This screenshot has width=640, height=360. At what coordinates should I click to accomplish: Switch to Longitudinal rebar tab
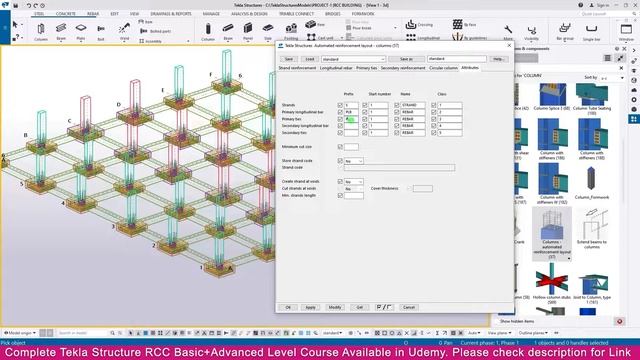(x=336, y=68)
